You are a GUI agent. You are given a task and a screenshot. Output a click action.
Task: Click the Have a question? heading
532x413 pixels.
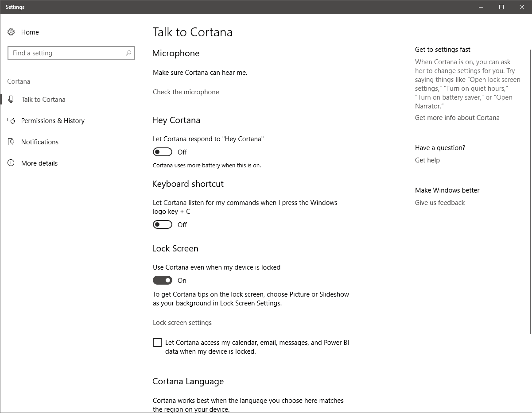coord(440,148)
